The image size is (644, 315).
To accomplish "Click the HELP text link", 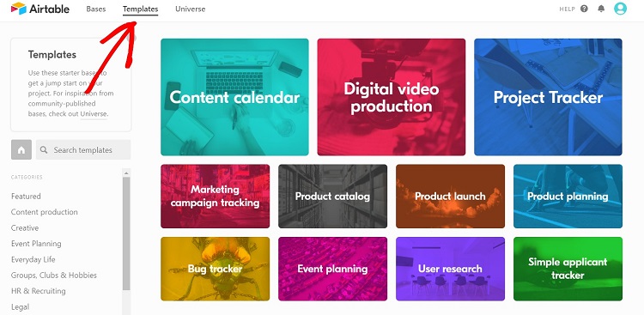I will (x=568, y=9).
